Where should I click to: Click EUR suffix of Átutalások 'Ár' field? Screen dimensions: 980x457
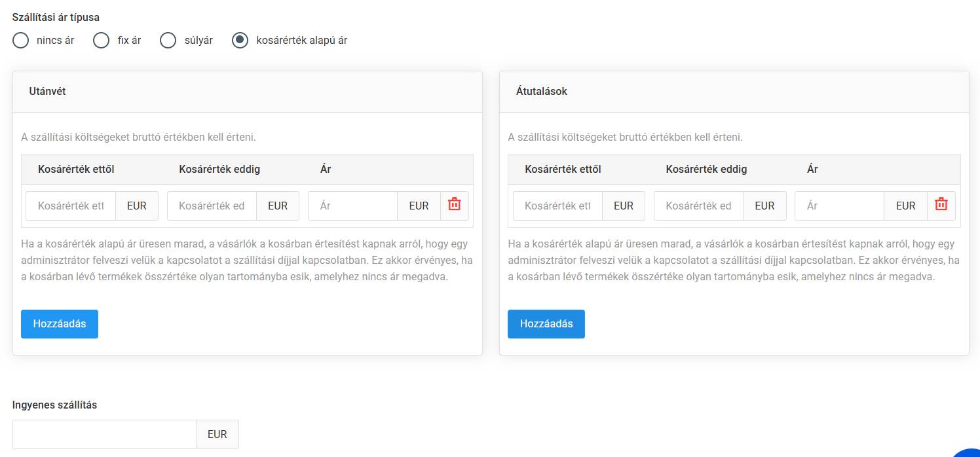click(x=905, y=206)
